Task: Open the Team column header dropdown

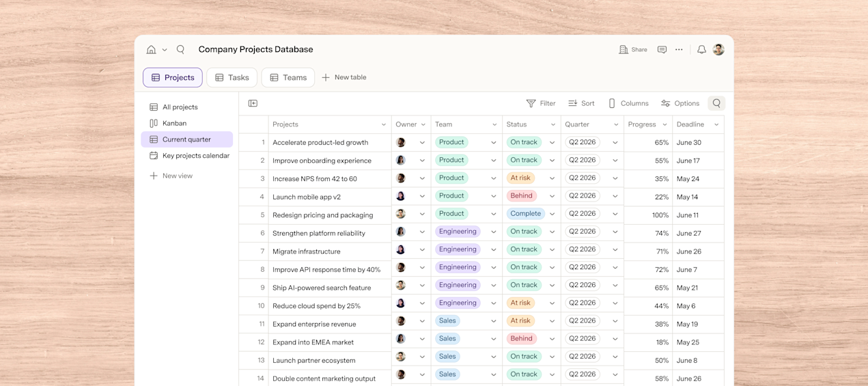Action: (494, 124)
